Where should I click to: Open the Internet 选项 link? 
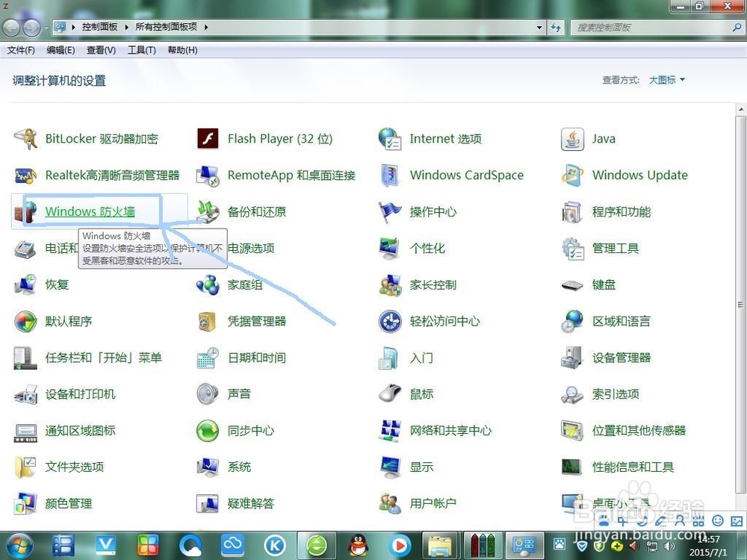click(x=444, y=139)
